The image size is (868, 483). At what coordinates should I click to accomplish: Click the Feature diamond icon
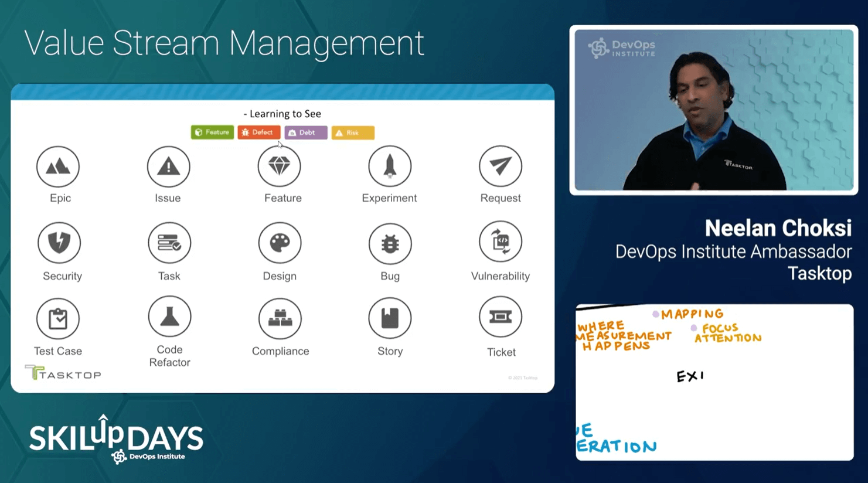tap(280, 166)
